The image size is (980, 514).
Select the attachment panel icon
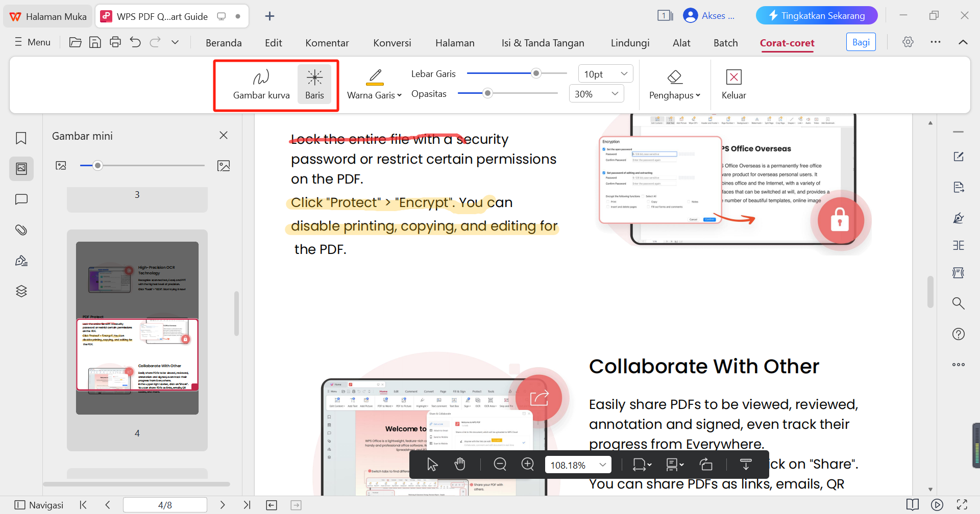[21, 230]
